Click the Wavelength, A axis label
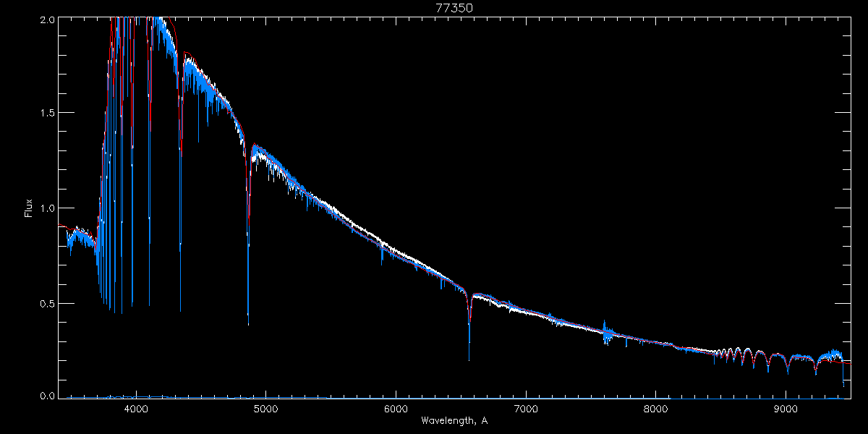This screenshot has width=868, height=434. coord(454,420)
